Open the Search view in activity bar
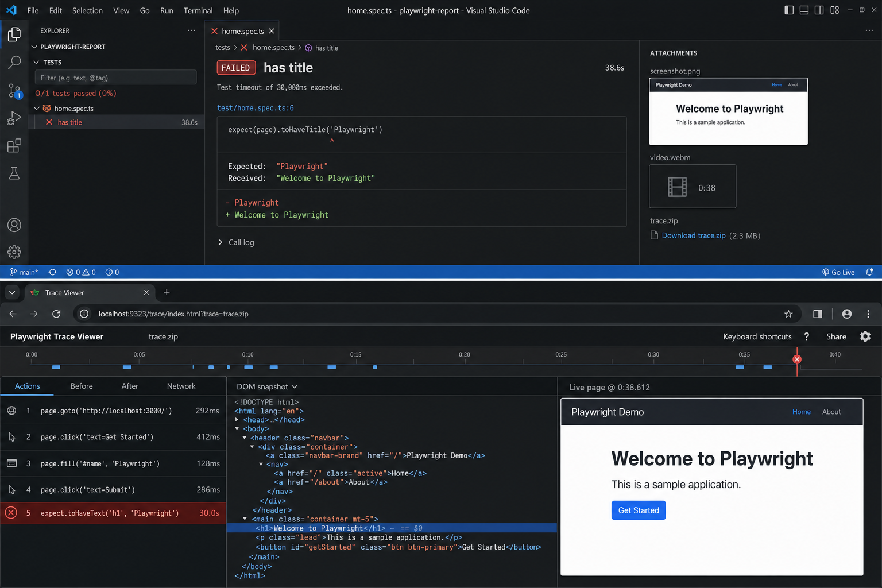This screenshot has width=882, height=588. pyautogui.click(x=14, y=62)
